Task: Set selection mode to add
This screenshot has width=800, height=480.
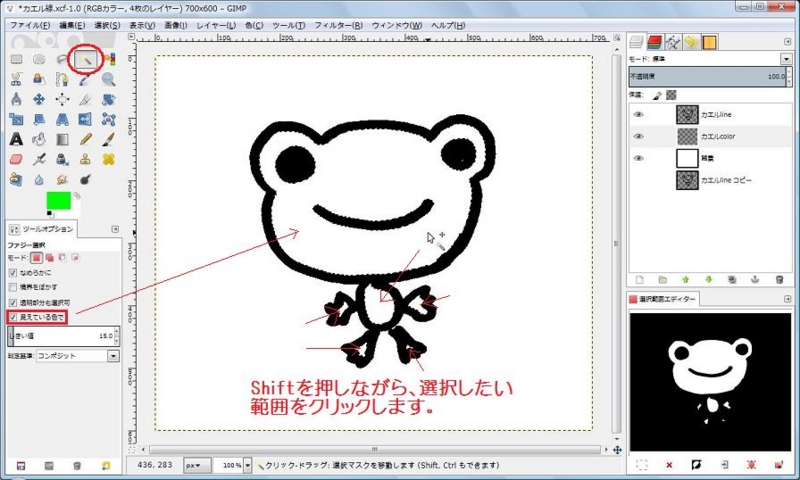Action: point(49,258)
